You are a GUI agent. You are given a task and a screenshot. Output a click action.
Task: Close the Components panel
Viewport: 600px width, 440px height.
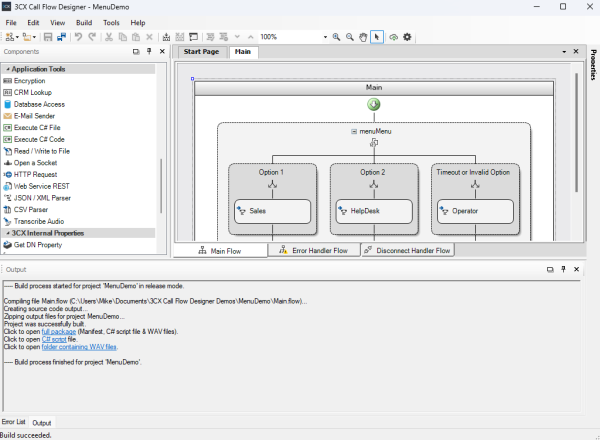(x=162, y=51)
